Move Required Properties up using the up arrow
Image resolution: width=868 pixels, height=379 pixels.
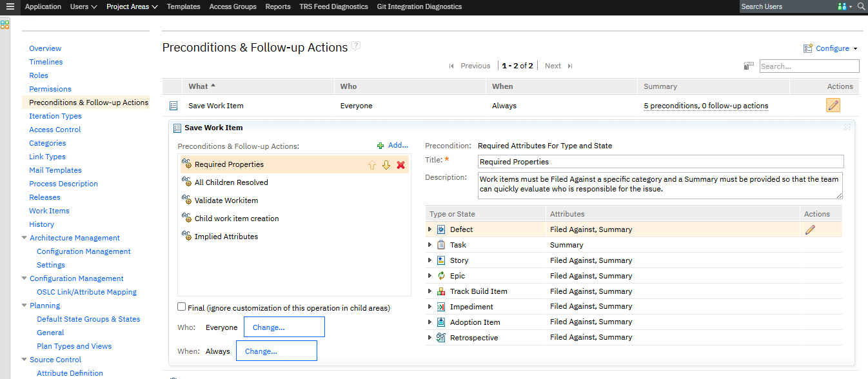tap(372, 164)
